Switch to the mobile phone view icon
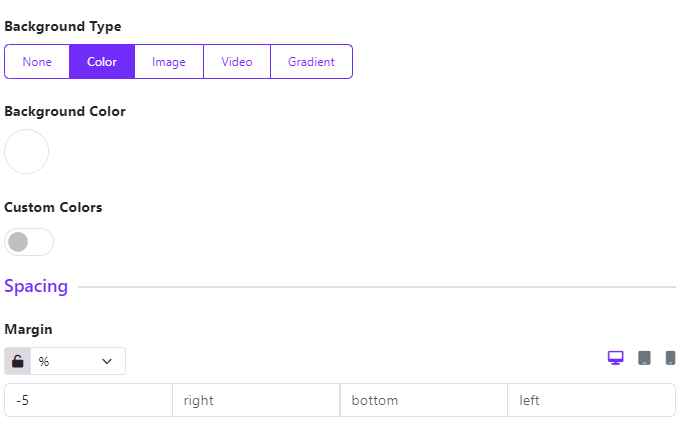The width and height of the screenshot is (683, 438). click(670, 358)
